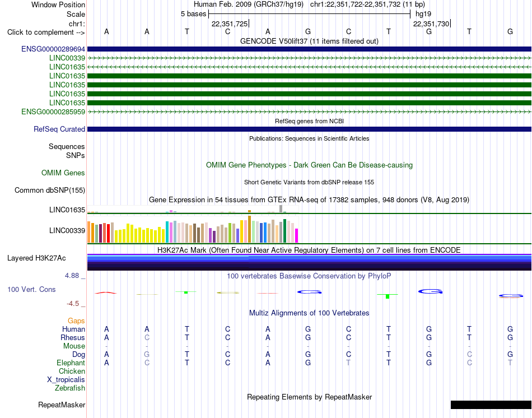
Task: Select the Rhesus species label
Action: (x=73, y=337)
